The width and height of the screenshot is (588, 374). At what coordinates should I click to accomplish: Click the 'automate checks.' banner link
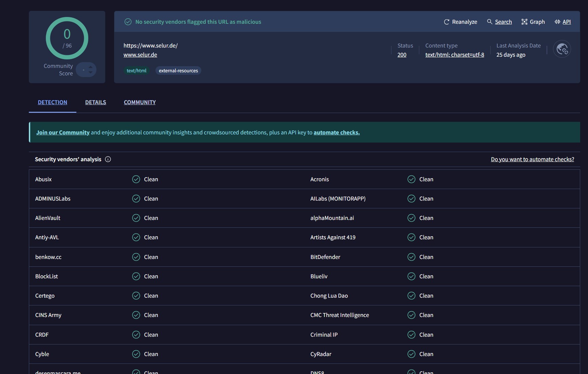click(x=336, y=132)
